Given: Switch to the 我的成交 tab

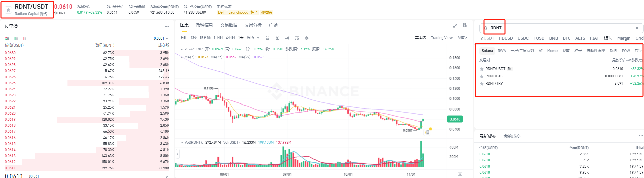Looking at the screenshot, I should pos(512,136).
